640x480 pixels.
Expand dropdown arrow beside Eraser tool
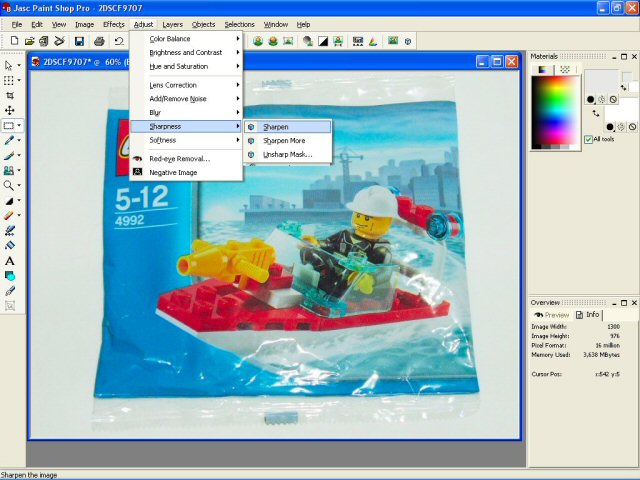pos(19,215)
